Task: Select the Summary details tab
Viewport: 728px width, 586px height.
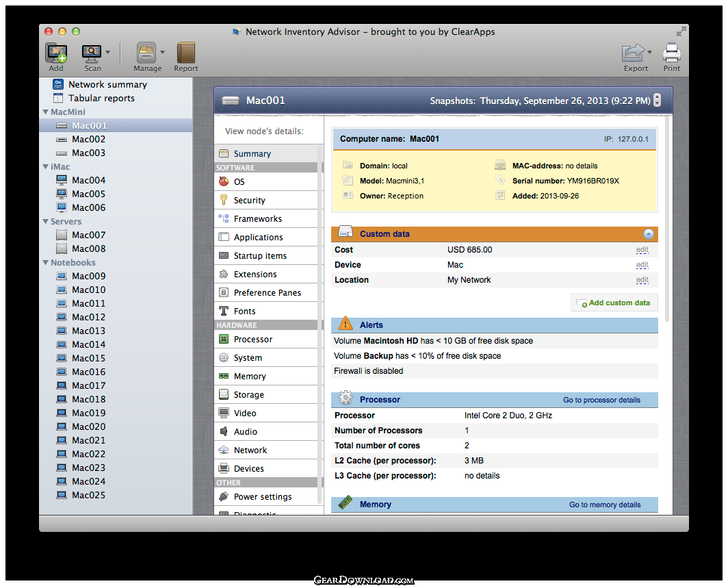Action: click(x=266, y=154)
